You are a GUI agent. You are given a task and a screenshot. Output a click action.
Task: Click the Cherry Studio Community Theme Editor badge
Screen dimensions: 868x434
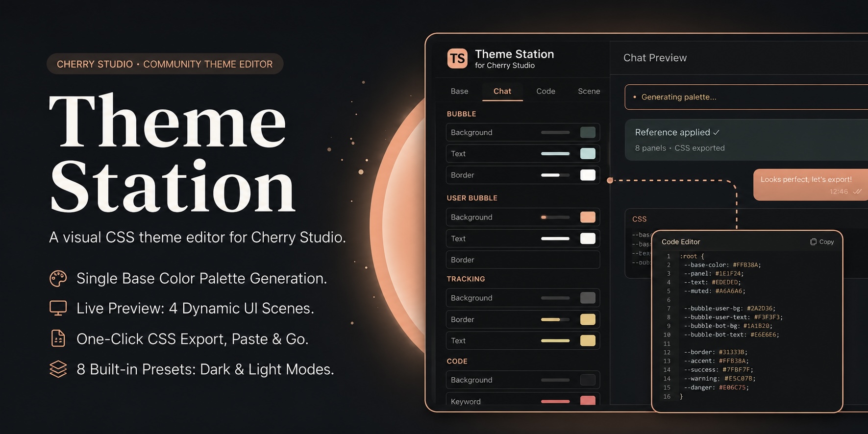tap(165, 64)
